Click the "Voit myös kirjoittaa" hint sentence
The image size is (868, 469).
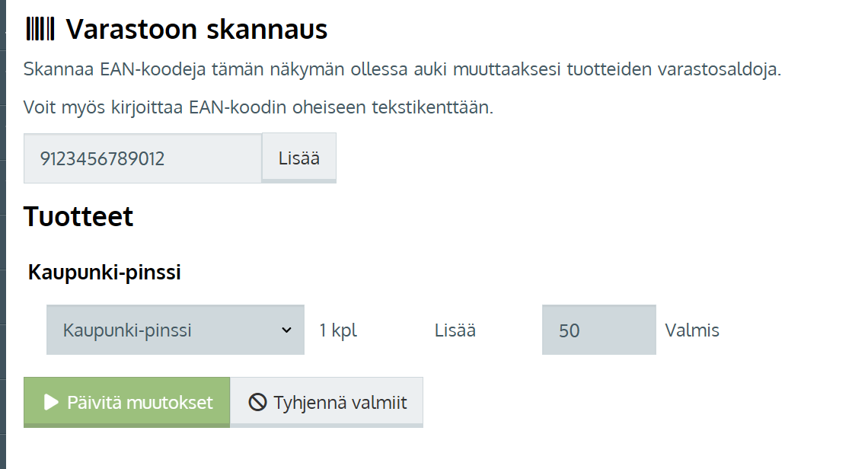(x=258, y=107)
